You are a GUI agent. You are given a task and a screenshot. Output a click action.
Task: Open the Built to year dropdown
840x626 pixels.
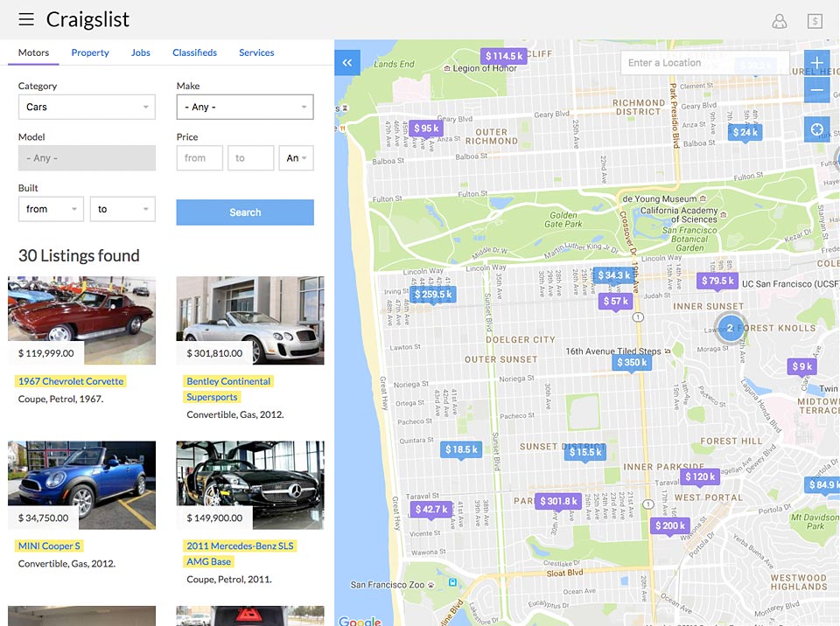coord(122,209)
